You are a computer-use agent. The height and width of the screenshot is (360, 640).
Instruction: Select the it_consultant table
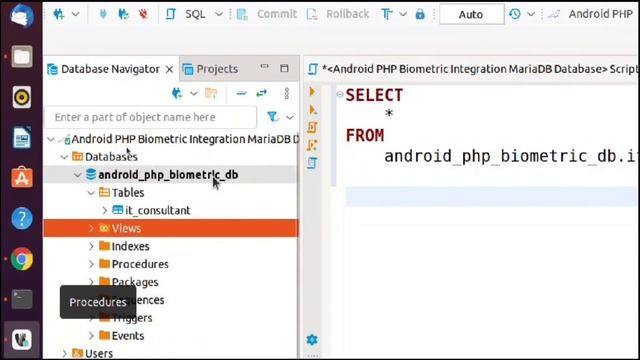158,211
